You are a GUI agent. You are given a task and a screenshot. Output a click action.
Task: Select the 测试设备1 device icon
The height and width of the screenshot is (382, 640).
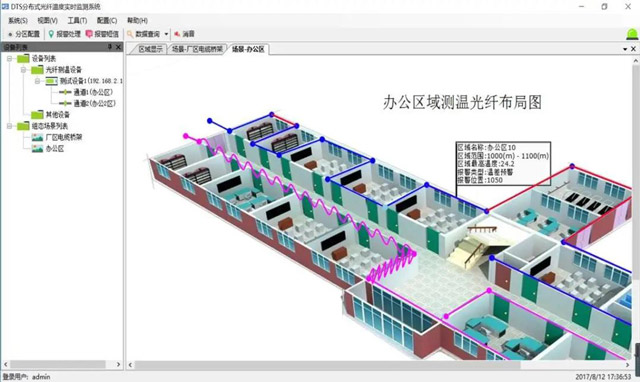point(51,81)
